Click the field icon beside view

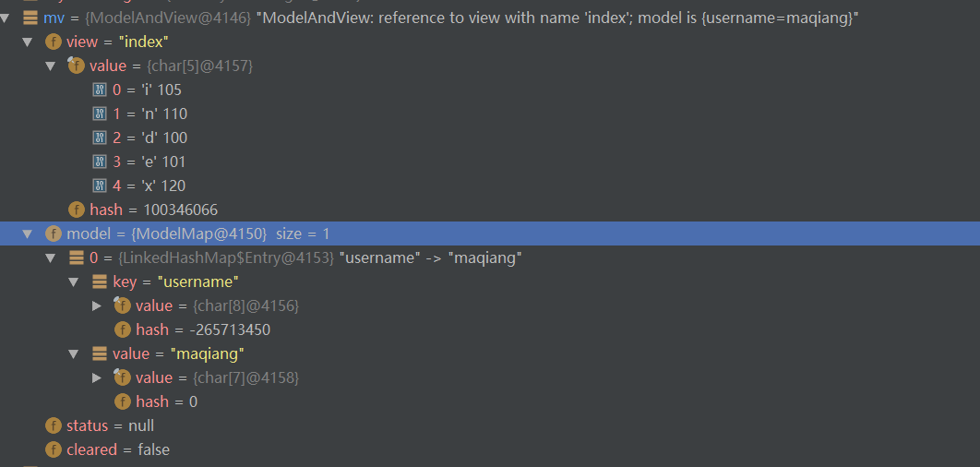click(x=53, y=42)
